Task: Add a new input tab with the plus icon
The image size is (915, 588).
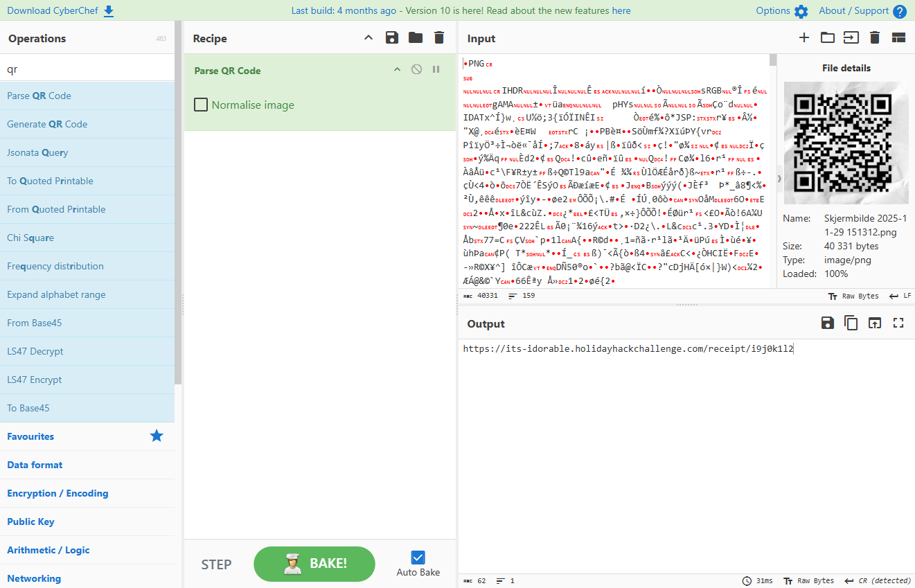Action: tap(803, 38)
